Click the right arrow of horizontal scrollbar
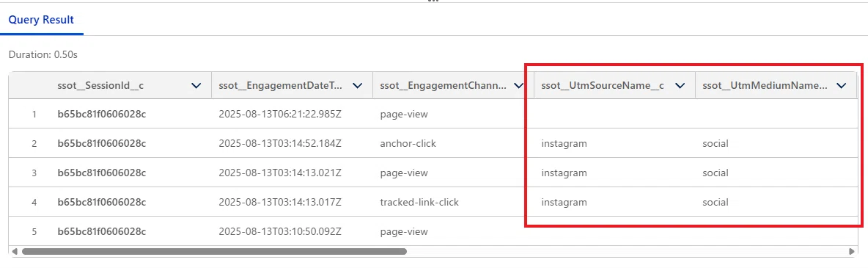 (852, 251)
